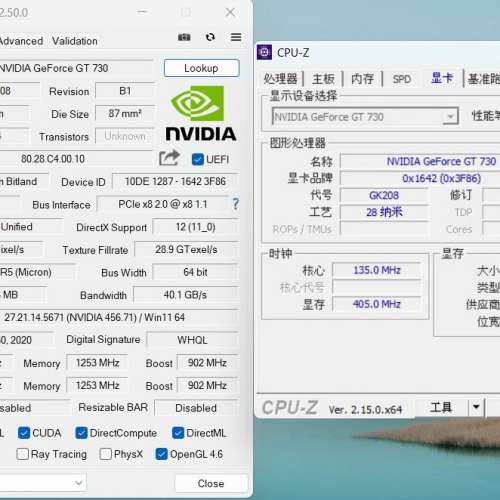Image resolution: width=500 pixels, height=500 pixels.
Task: Click the Bandwidth value 40.1 GB/s
Action: [x=185, y=295]
